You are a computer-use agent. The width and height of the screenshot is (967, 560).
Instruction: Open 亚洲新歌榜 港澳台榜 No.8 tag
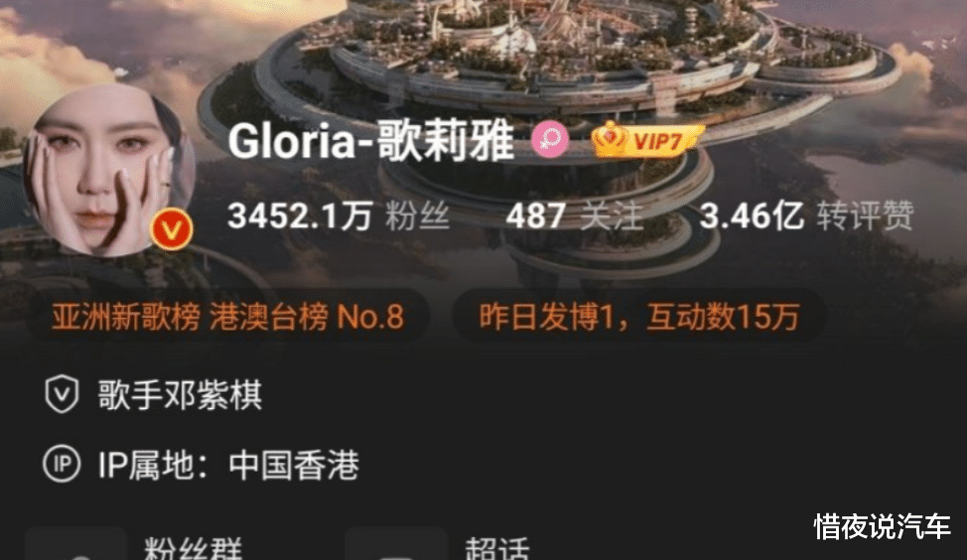tap(227, 317)
